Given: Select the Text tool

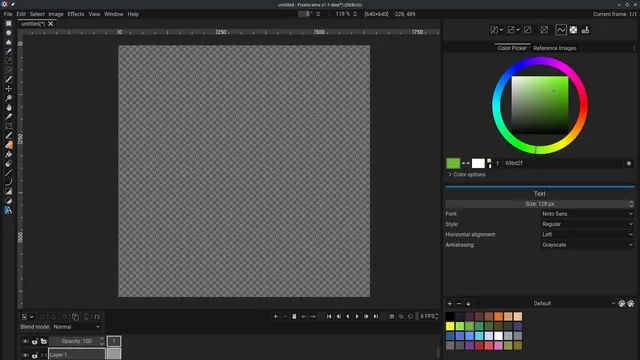Looking at the screenshot, I should point(9,210).
